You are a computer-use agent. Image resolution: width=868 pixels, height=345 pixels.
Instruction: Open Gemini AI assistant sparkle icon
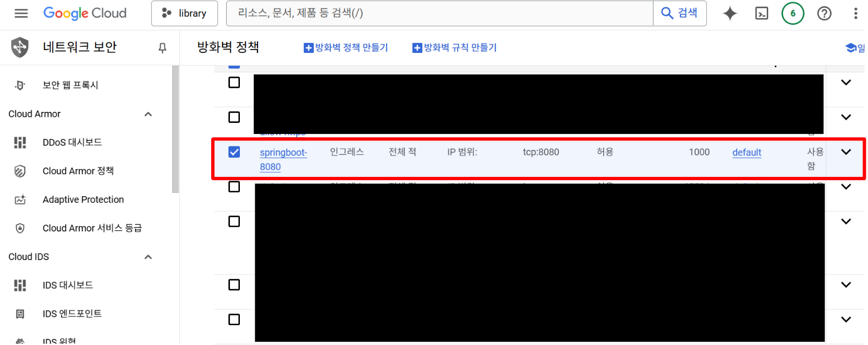(730, 13)
